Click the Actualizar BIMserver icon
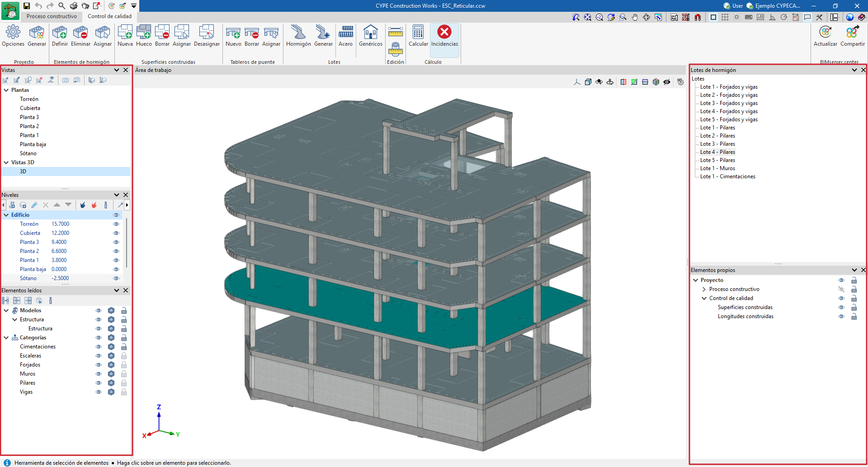868x467 pixels. pos(825,33)
